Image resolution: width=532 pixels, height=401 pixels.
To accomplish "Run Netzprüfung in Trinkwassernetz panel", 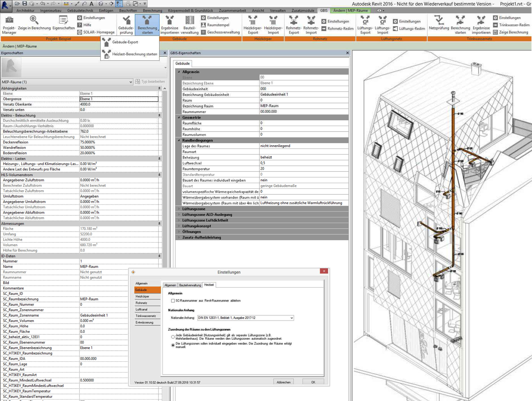I will (439, 23).
